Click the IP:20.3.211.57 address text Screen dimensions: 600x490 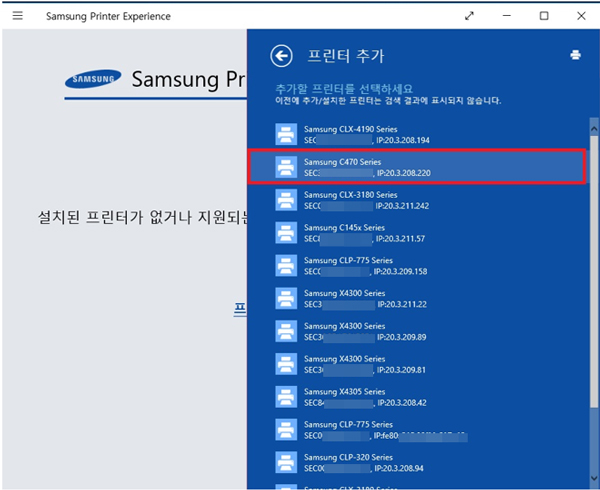point(400,239)
